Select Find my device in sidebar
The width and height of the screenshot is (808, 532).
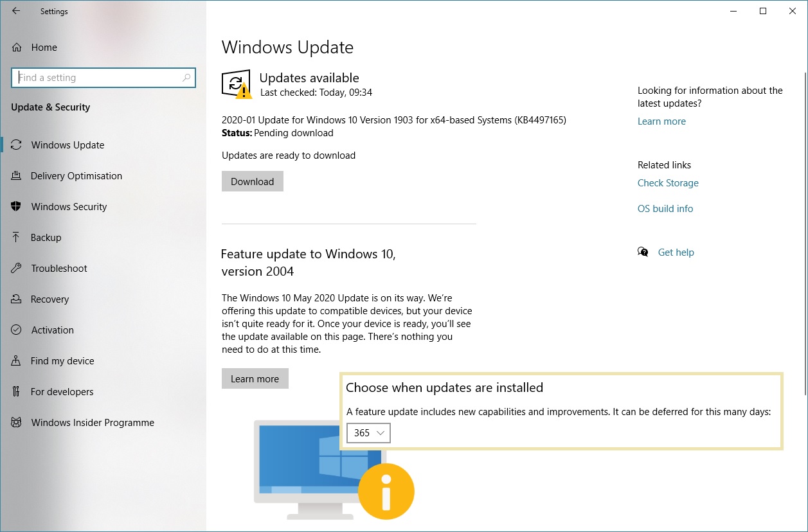pyautogui.click(x=62, y=361)
